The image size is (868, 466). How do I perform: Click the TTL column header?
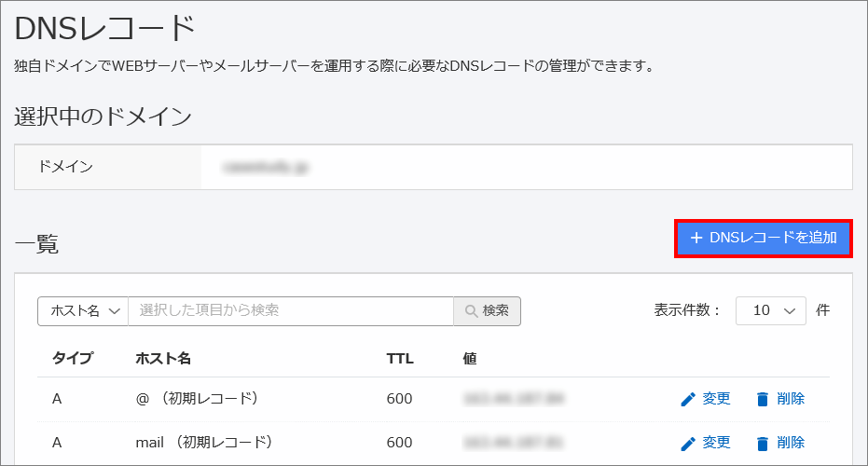400,359
